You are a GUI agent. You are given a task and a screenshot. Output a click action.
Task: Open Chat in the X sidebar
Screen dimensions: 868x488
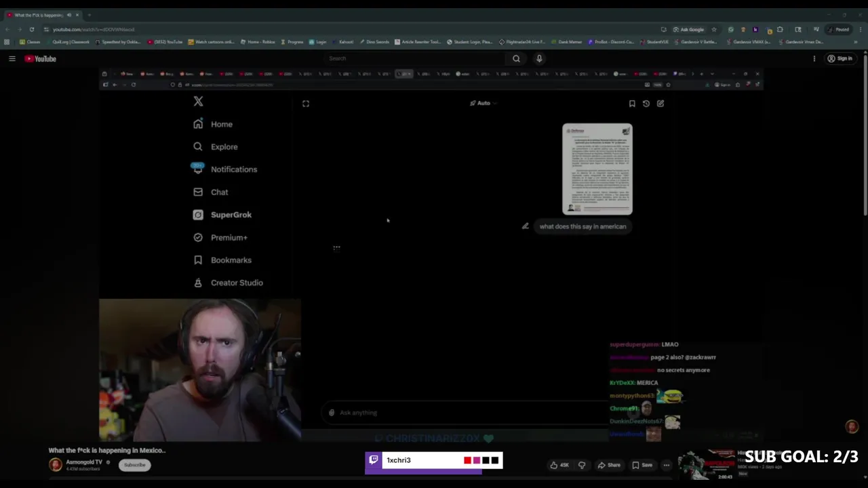(211, 192)
